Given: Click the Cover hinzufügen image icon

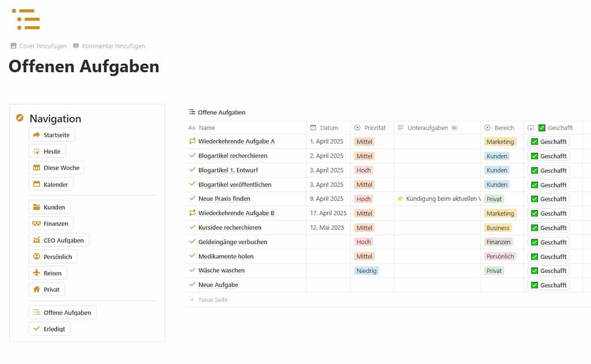Looking at the screenshot, I should 14,46.
